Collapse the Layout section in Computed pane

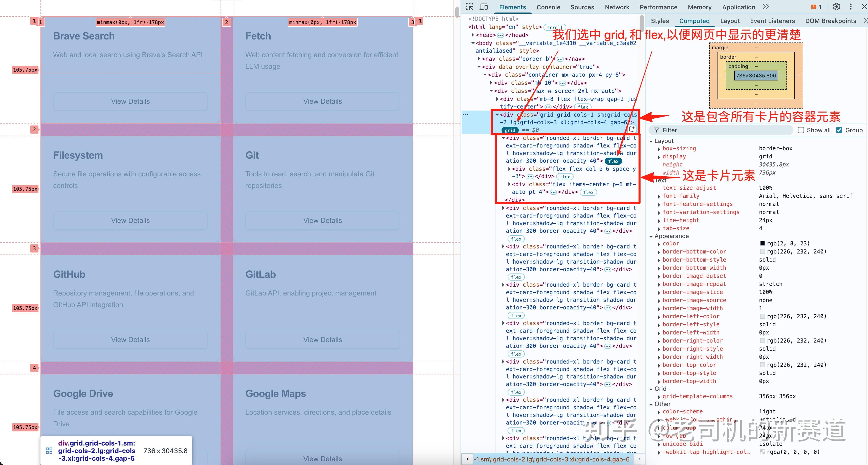tap(651, 141)
